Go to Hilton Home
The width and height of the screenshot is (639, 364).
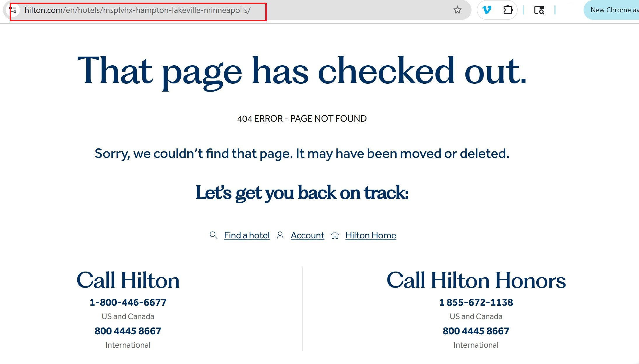tap(371, 235)
